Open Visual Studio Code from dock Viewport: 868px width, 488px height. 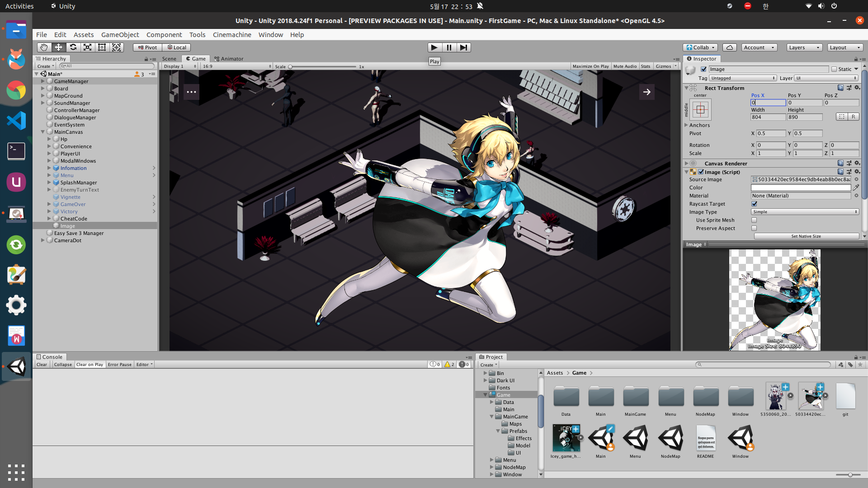pos(16,121)
